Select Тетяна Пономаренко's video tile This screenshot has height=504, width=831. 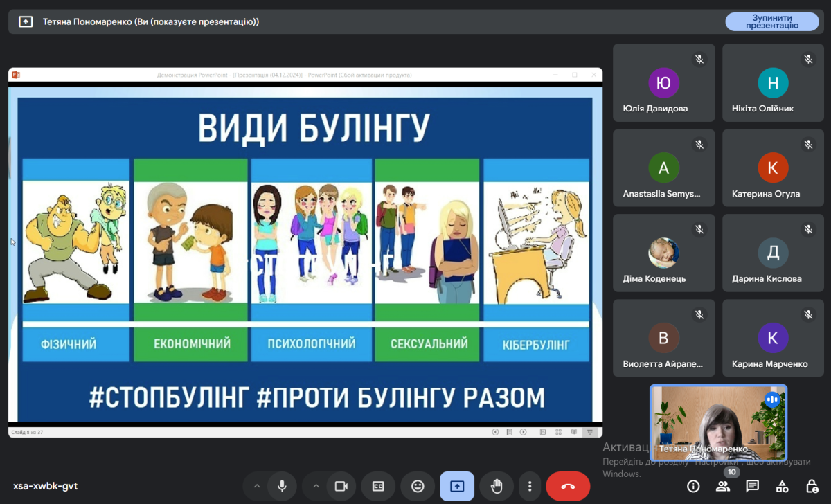pos(717,422)
